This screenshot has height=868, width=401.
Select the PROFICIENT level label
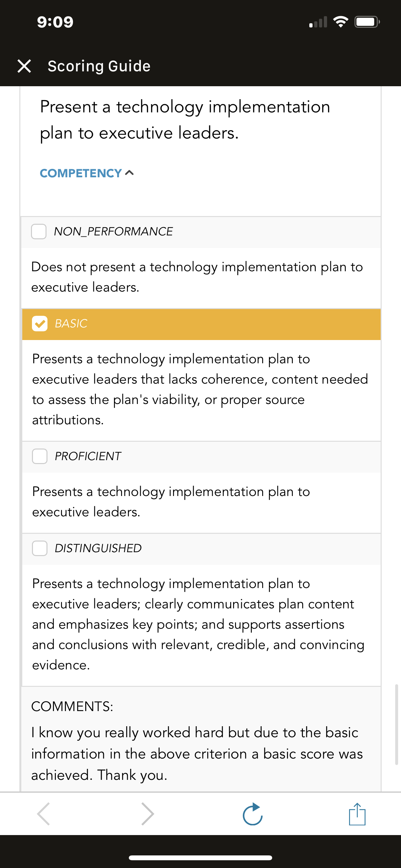point(87,456)
